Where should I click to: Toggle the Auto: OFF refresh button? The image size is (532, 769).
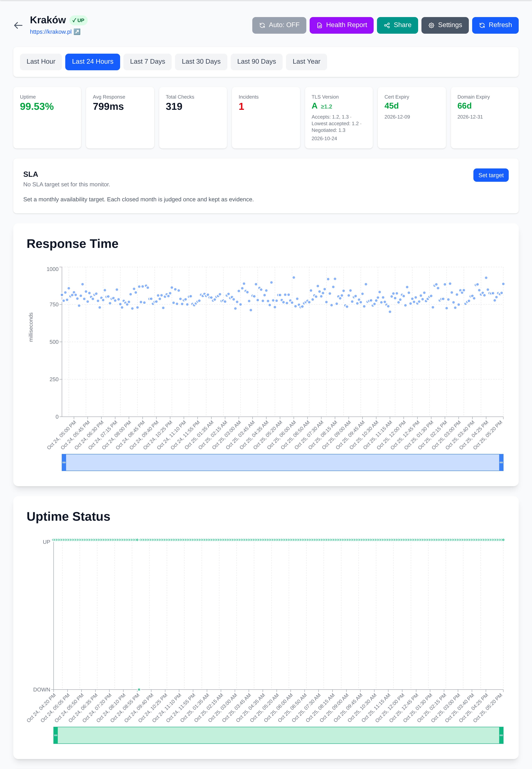click(279, 25)
